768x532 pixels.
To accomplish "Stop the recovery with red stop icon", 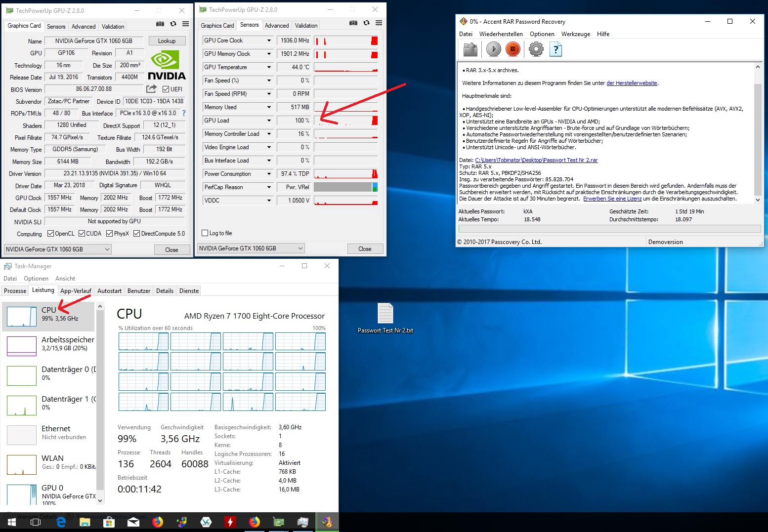I will [x=513, y=49].
